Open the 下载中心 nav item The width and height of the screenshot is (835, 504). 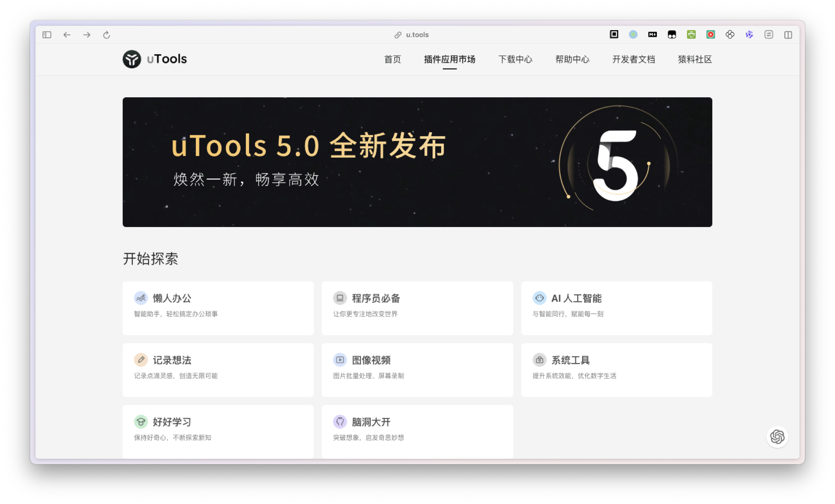515,59
